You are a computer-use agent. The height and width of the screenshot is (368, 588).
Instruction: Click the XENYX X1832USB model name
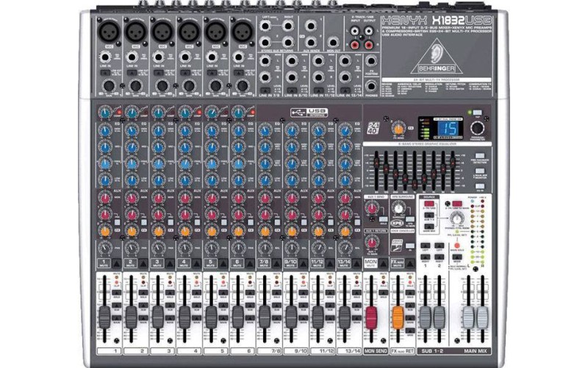tap(436, 21)
